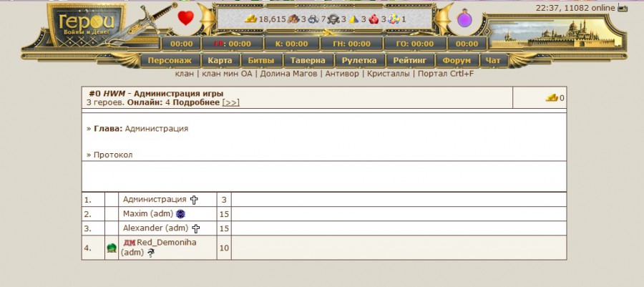The height and width of the screenshot is (287, 644).
Task: Click the gold bars resource icon
Action: [251, 19]
